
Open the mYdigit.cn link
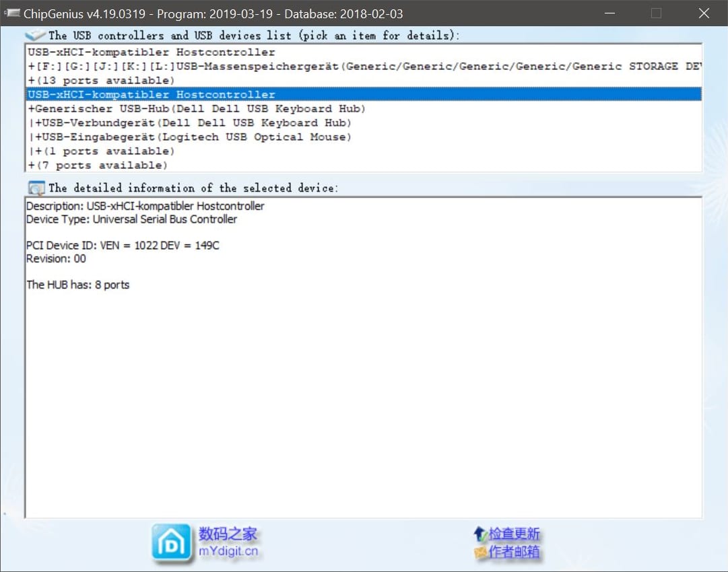click(228, 551)
